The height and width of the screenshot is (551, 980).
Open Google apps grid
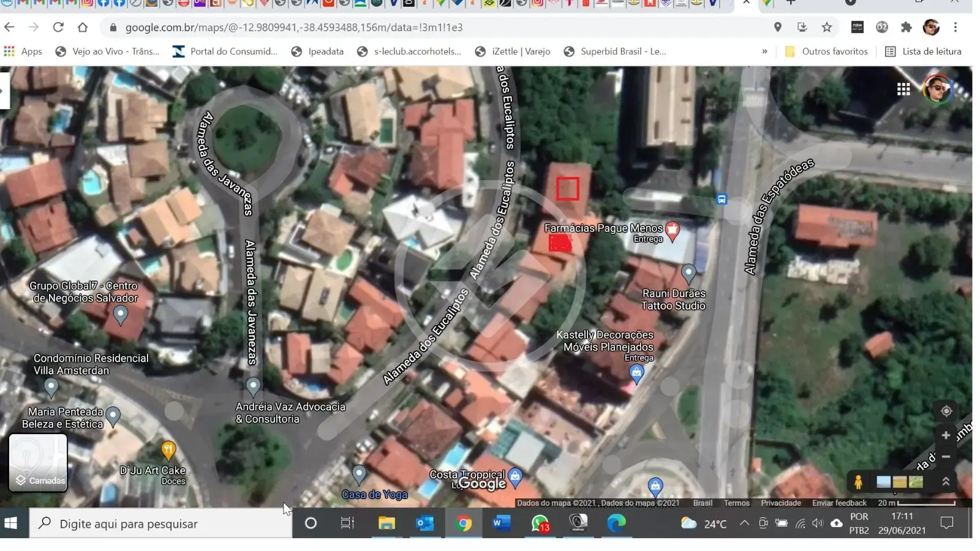coord(903,89)
